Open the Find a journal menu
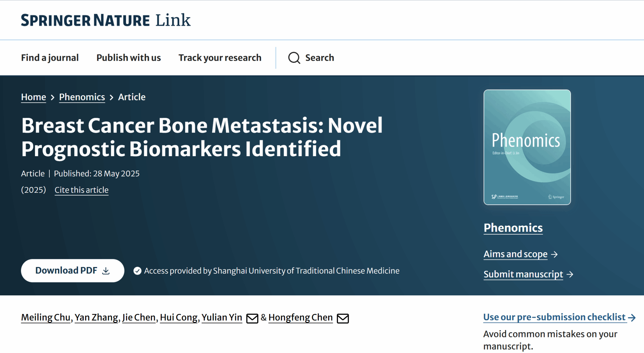Screen dimensions: 644x353 50,58
